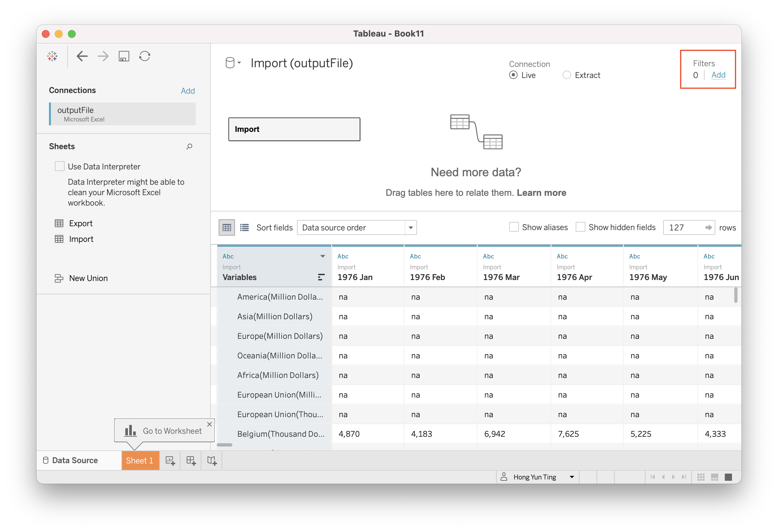
Task: Click the New Story icon
Action: (x=211, y=461)
